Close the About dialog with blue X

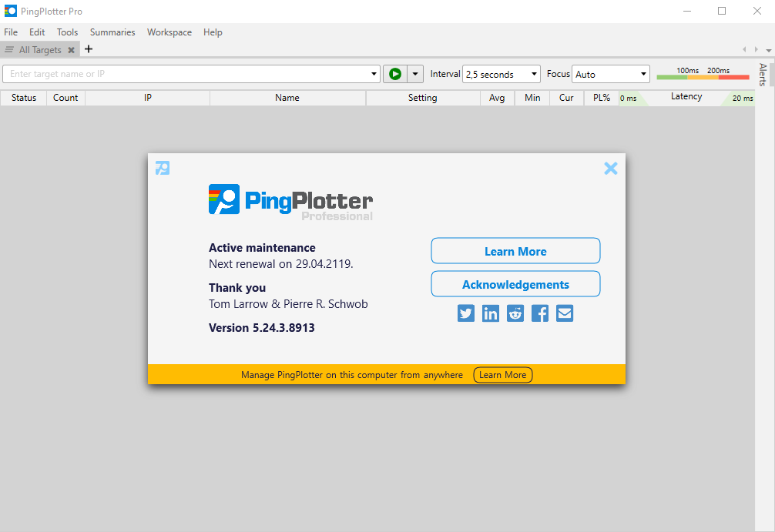[611, 169]
